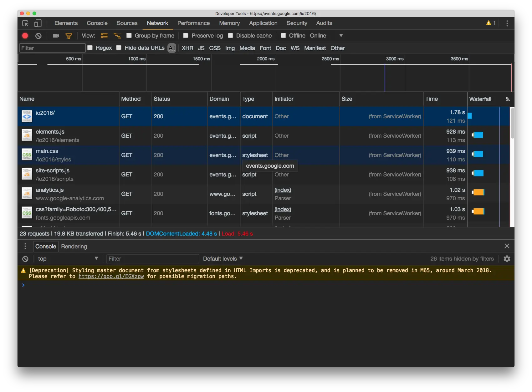Click the red record network log button

point(25,36)
